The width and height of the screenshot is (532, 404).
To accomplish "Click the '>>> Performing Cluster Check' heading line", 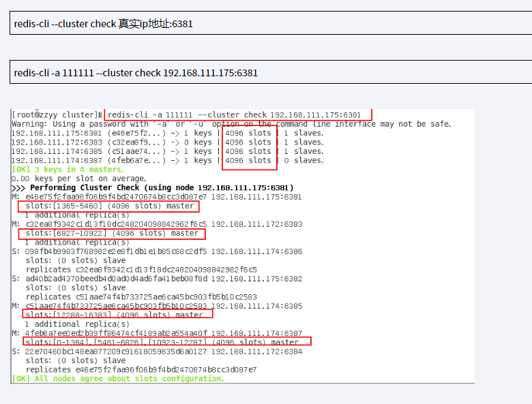I will coord(152,188).
